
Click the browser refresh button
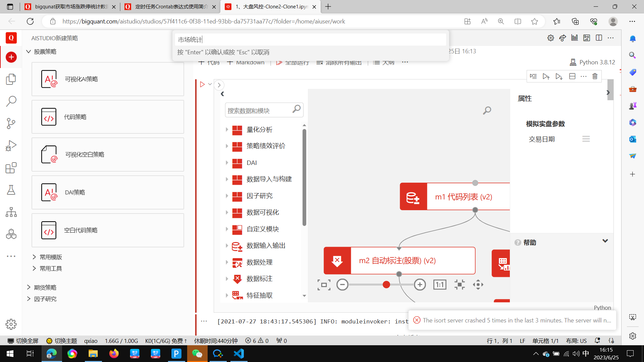click(30, 21)
